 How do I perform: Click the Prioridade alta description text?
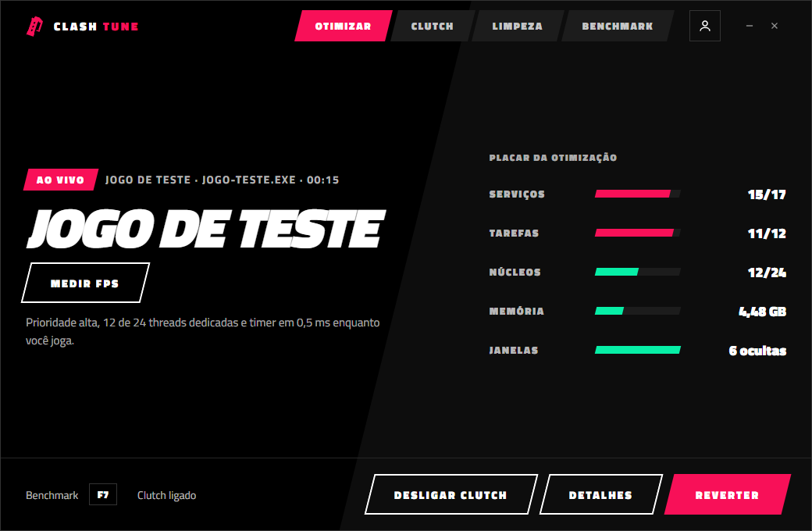point(203,331)
